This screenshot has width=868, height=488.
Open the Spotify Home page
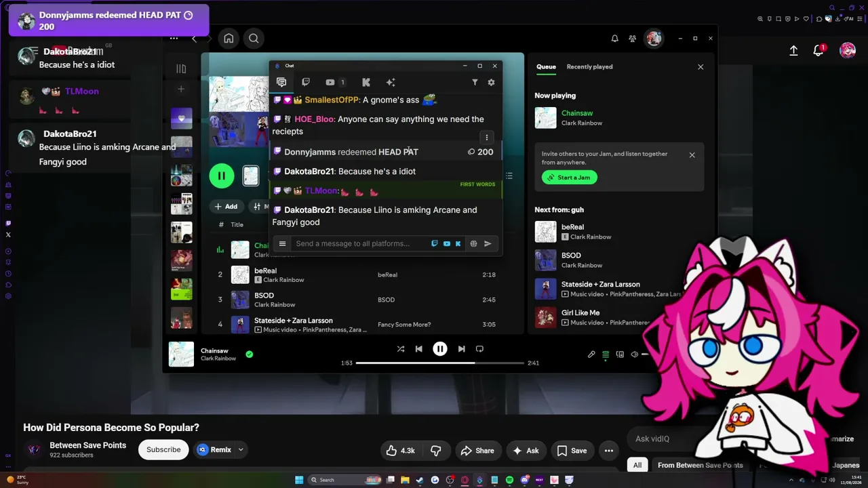[x=229, y=39]
